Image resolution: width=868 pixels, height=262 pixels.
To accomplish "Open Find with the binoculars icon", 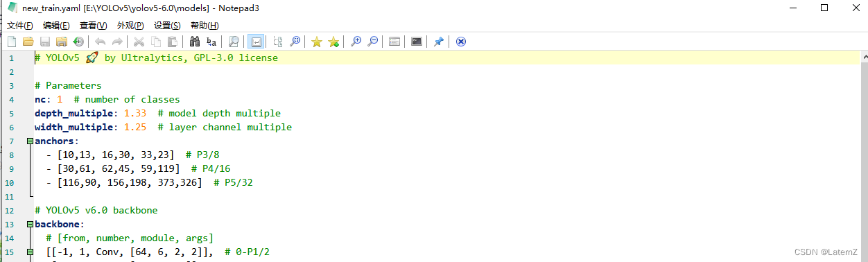I will click(195, 42).
